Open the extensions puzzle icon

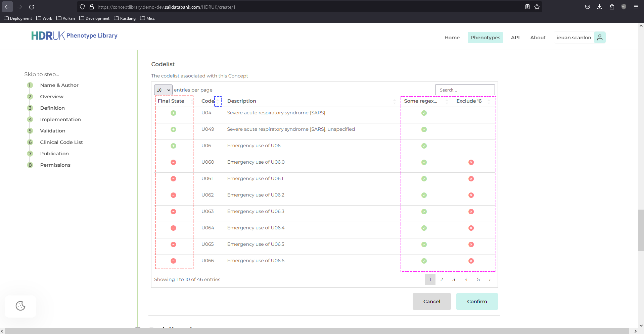pos(612,7)
